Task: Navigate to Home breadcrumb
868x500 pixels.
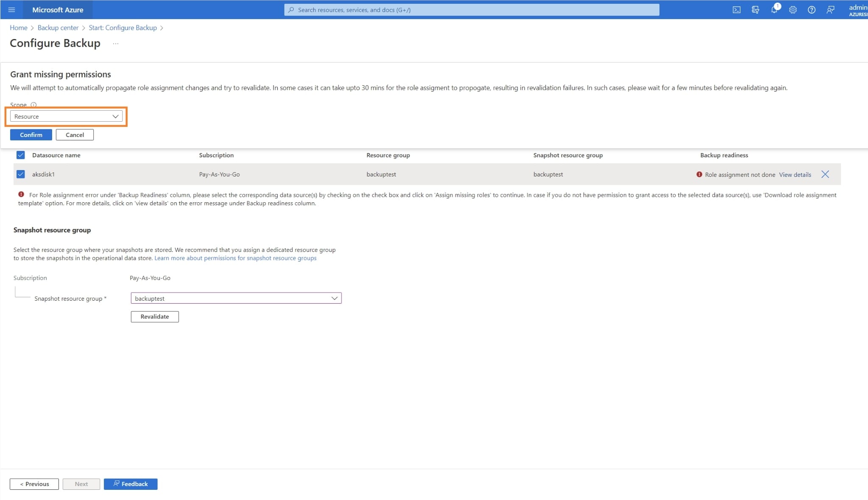Action: (x=18, y=28)
